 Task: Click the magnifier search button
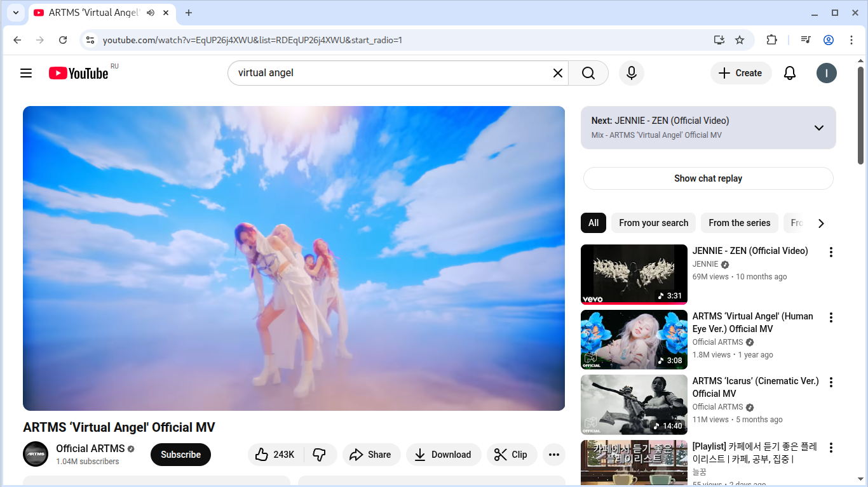pyautogui.click(x=588, y=73)
